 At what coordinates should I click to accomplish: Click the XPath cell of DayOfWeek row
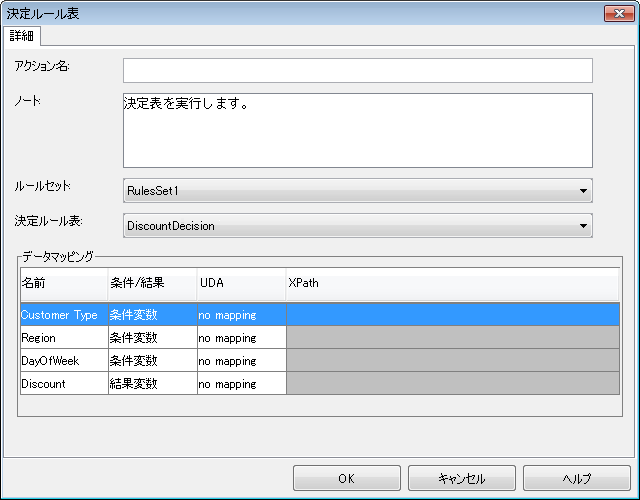(x=453, y=360)
